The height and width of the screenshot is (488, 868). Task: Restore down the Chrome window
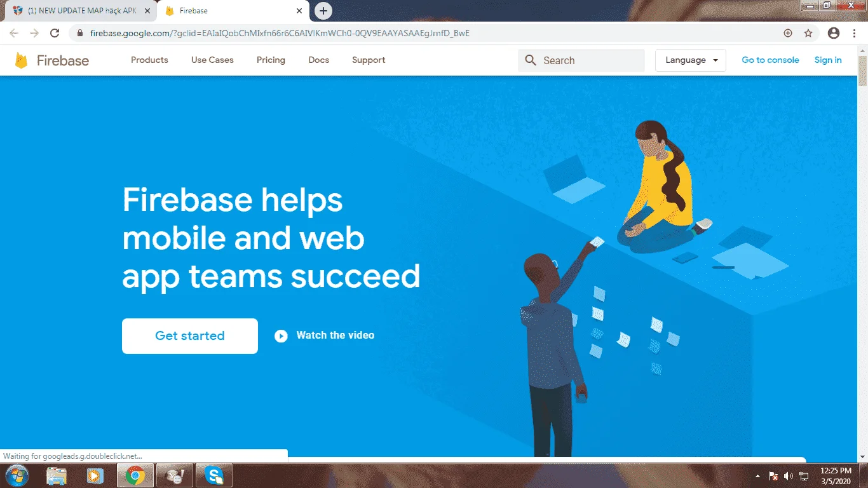point(827,6)
